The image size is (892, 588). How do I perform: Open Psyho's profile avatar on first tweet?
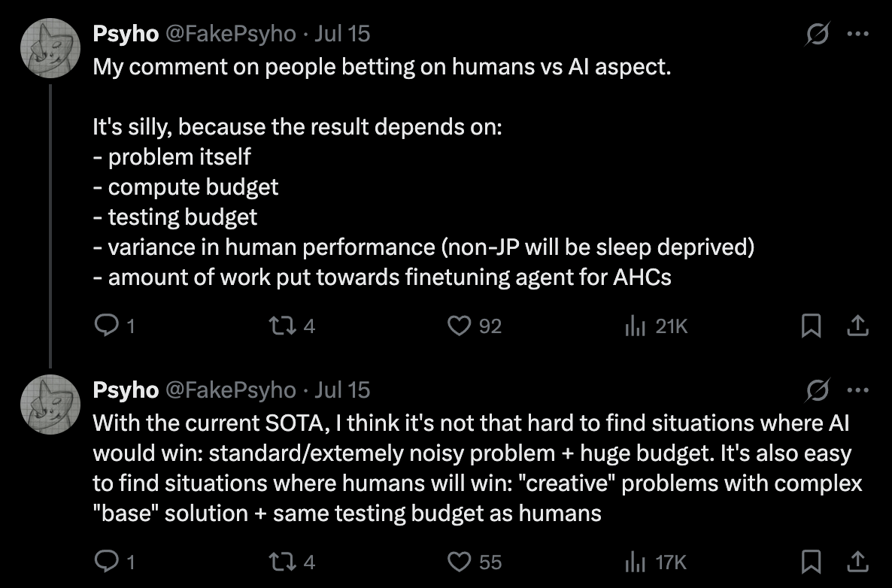pyautogui.click(x=50, y=48)
